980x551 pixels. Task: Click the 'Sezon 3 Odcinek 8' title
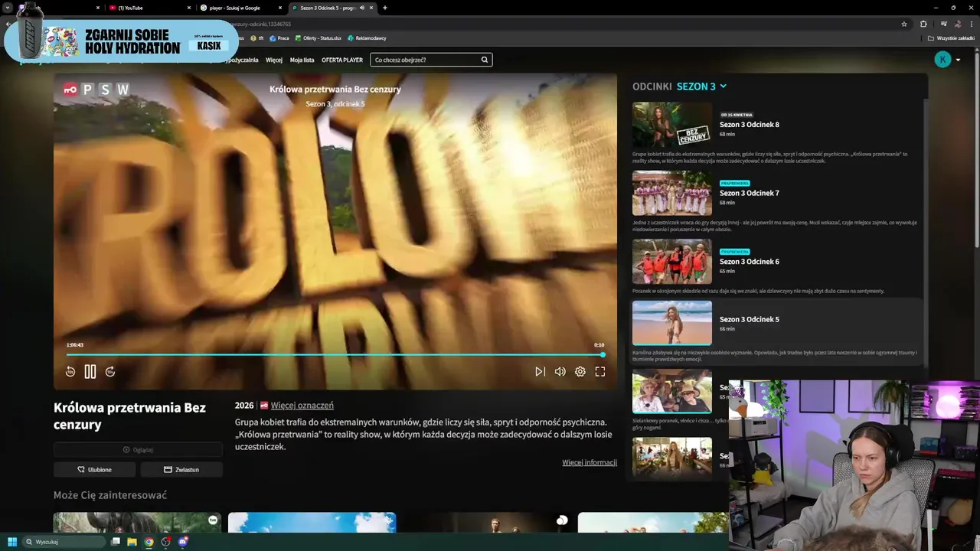(x=750, y=125)
